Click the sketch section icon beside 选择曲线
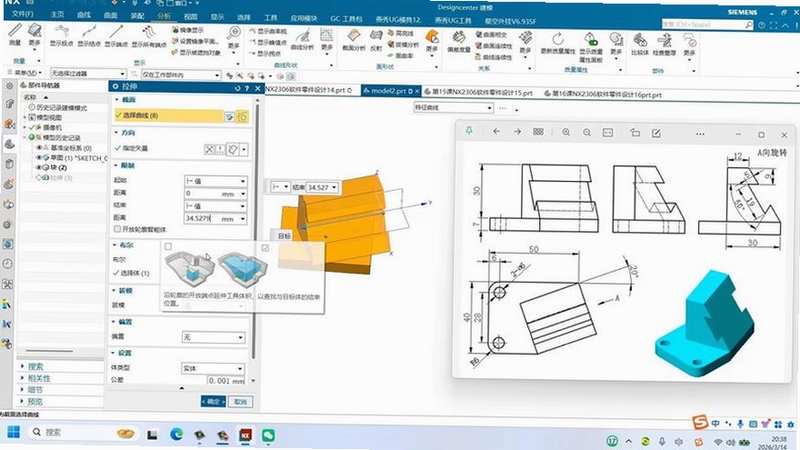Viewport: 800px width, 450px height. tap(230, 117)
